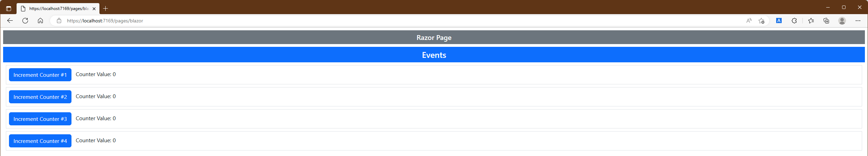The height and width of the screenshot is (156, 868).
Task: Click the browser Back arrow
Action: pyautogui.click(x=10, y=21)
